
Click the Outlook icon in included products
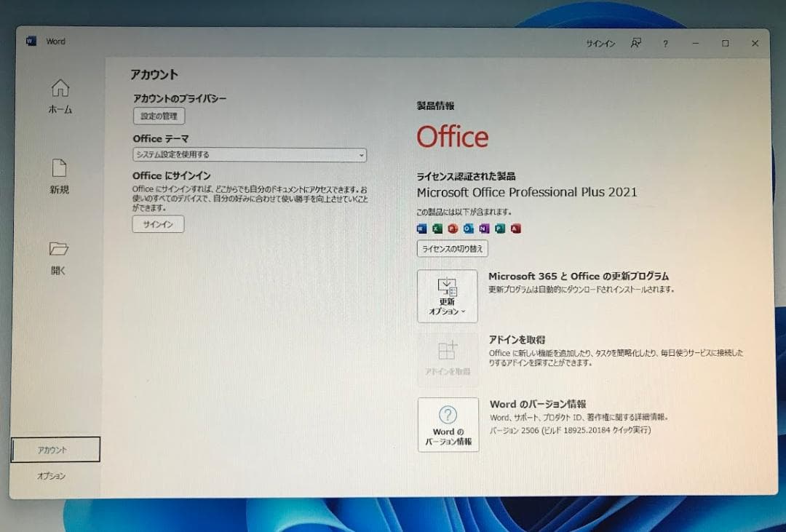click(468, 228)
